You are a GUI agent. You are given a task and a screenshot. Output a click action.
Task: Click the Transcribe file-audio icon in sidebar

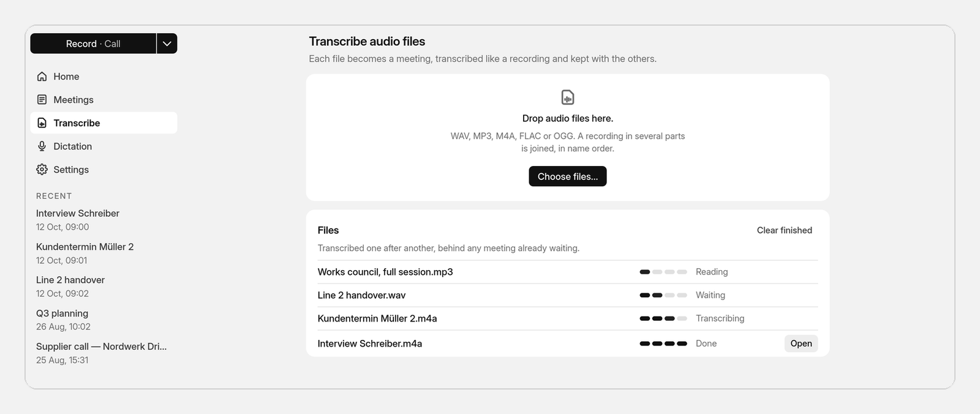click(42, 123)
